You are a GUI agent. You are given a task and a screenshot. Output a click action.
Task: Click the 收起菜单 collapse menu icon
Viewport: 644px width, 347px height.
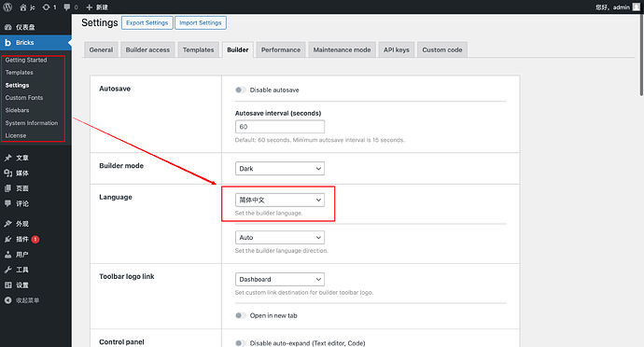coord(7,300)
